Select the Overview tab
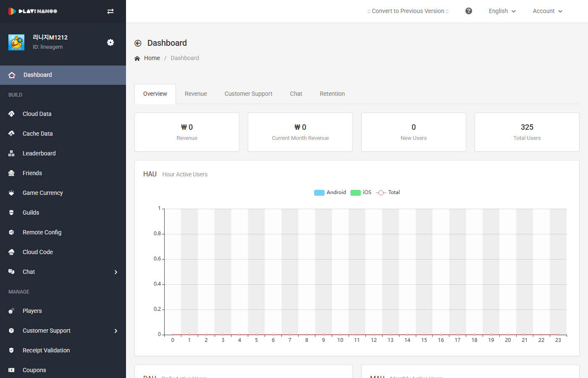 click(155, 94)
